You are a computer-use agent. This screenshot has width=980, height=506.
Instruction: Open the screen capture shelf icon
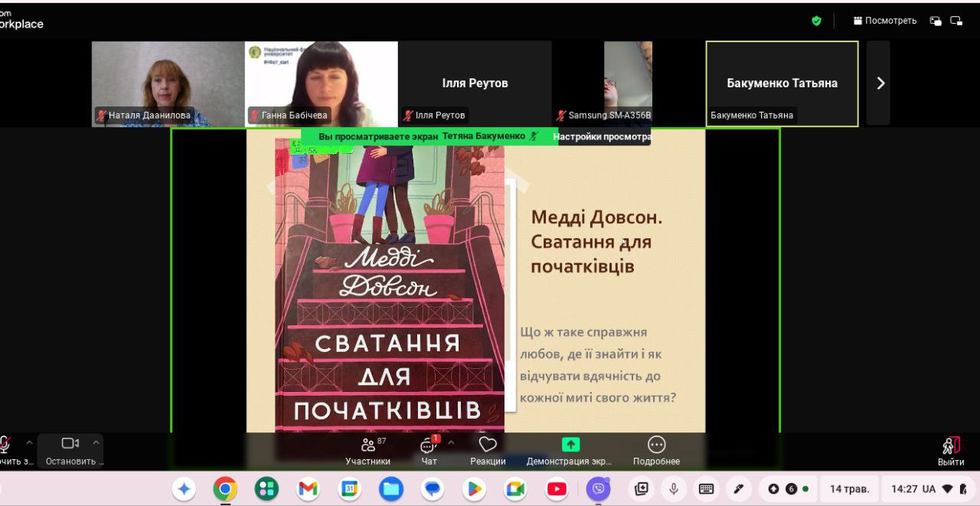point(642,488)
